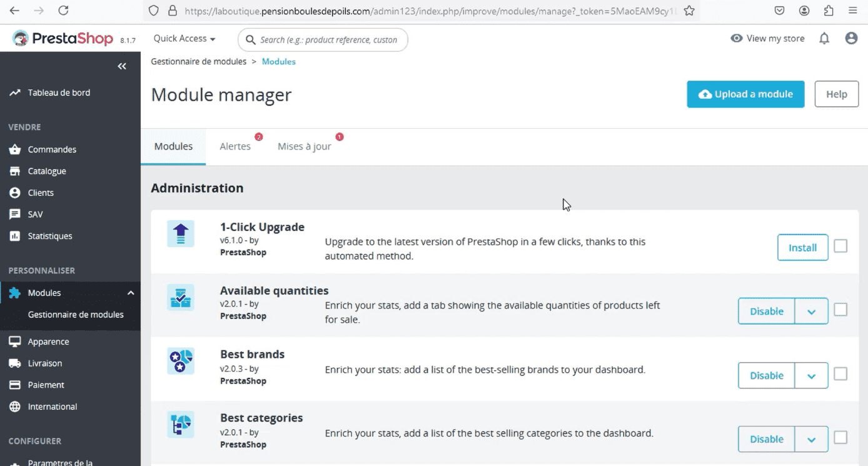Open the Quick Access dropdown
The height and width of the screenshot is (466, 868).
(x=184, y=39)
